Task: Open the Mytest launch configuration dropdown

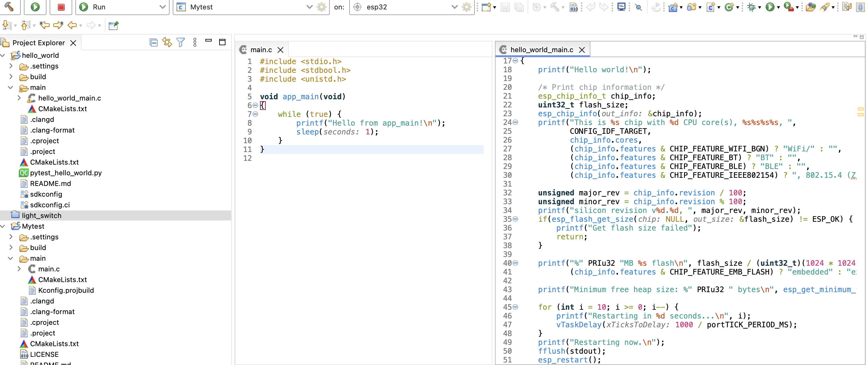Action: pos(309,7)
